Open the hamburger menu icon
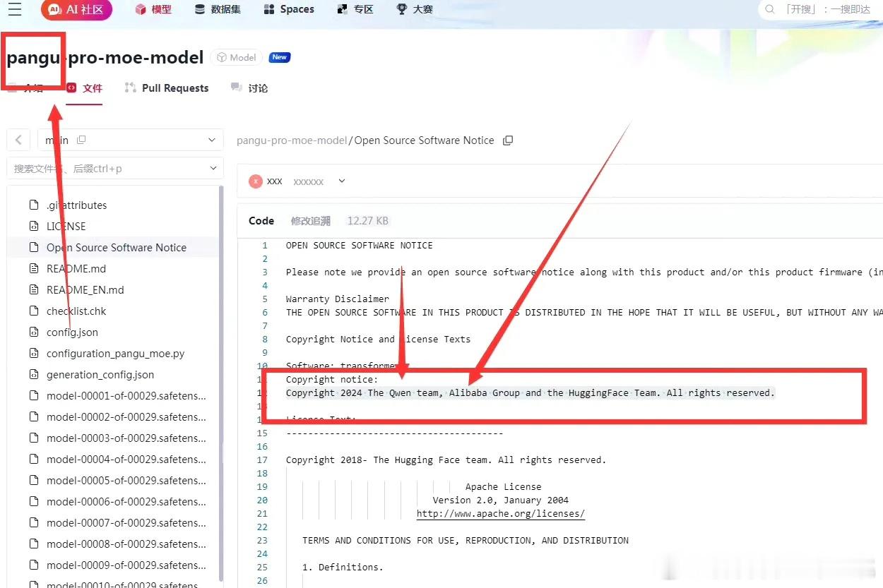The width and height of the screenshot is (883, 588). 14,9
